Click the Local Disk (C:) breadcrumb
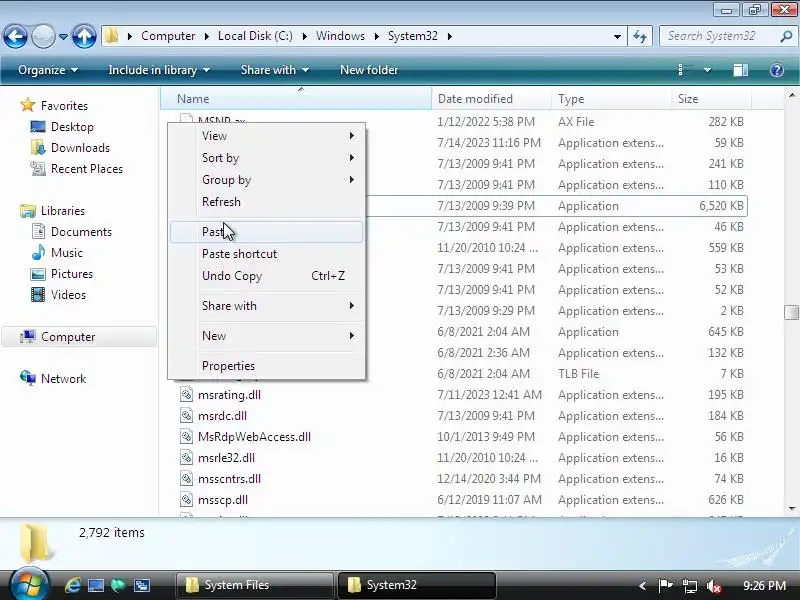Image resolution: width=800 pixels, height=600 pixels. (x=255, y=36)
